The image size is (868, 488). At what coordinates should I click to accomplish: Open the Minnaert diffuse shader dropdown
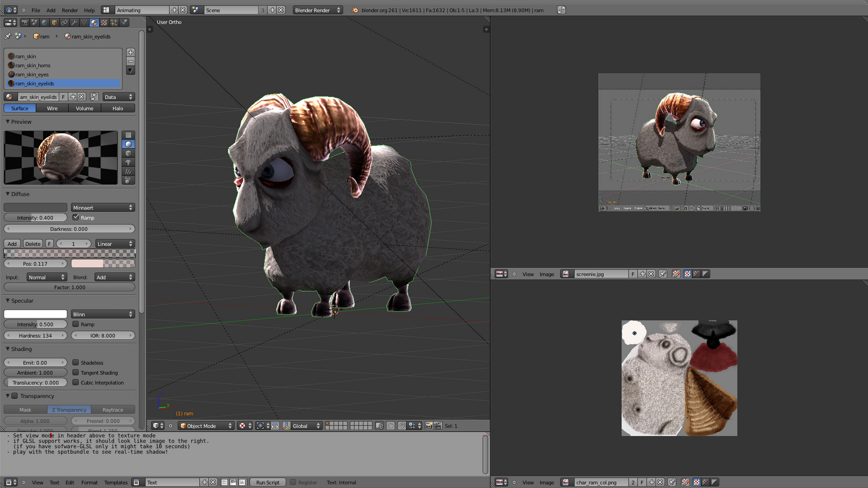103,207
